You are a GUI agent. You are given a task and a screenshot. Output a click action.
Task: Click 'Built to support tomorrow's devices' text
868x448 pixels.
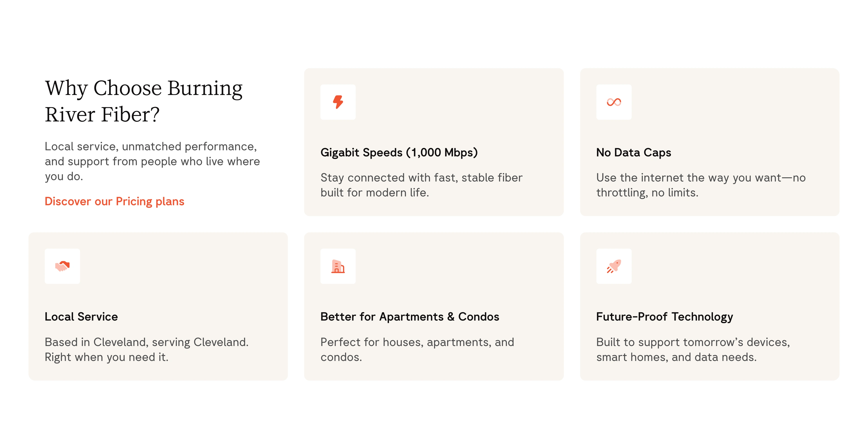click(x=693, y=342)
